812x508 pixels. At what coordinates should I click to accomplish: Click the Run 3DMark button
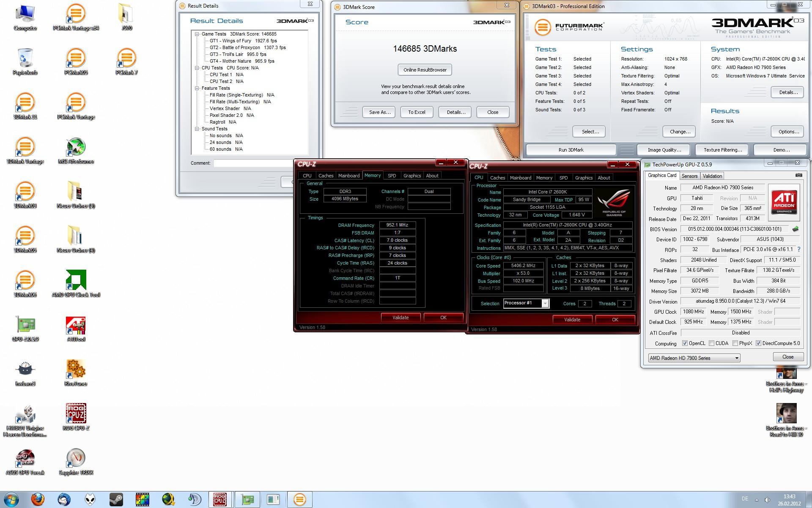click(x=571, y=150)
